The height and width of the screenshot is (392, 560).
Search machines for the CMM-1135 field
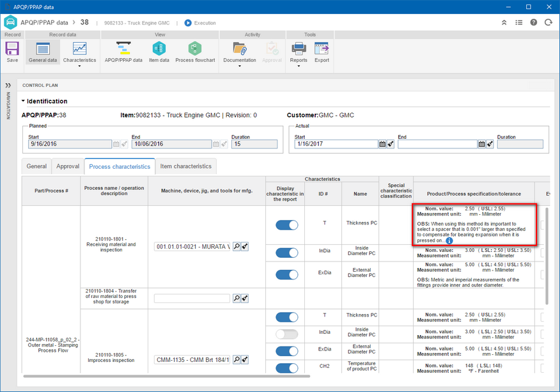click(x=237, y=359)
